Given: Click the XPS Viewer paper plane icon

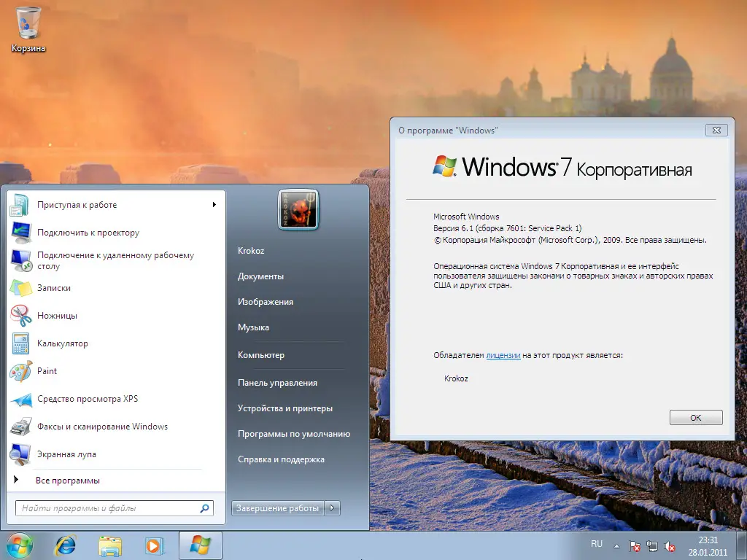Looking at the screenshot, I should [x=20, y=399].
